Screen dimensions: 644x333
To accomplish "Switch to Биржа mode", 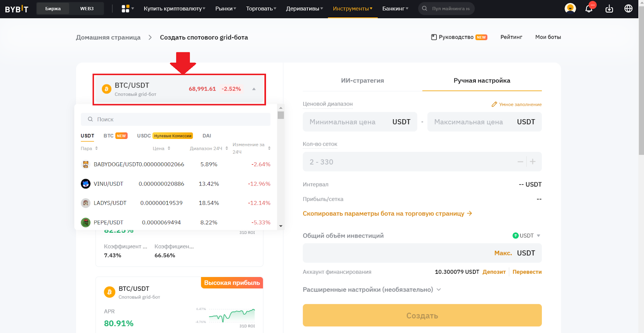I will click(53, 8).
